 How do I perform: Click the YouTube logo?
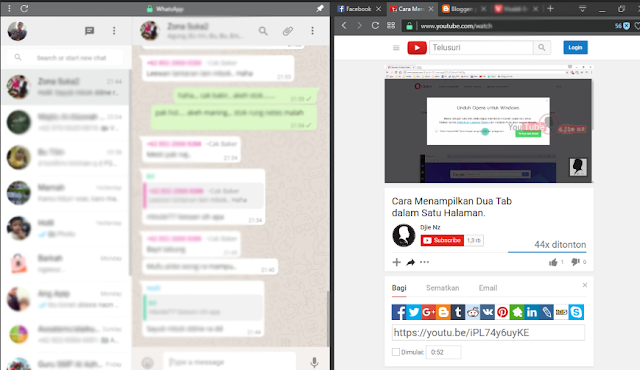417,48
